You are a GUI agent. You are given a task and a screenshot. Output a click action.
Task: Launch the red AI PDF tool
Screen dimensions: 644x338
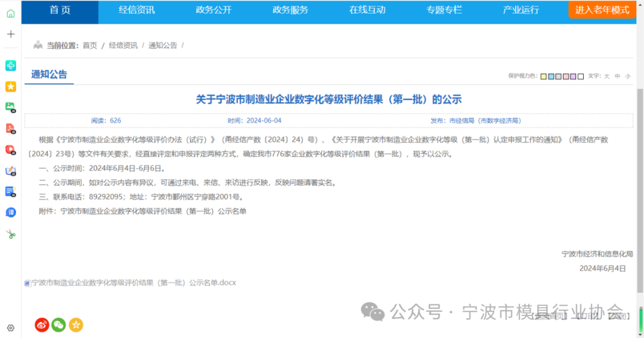click(x=11, y=129)
